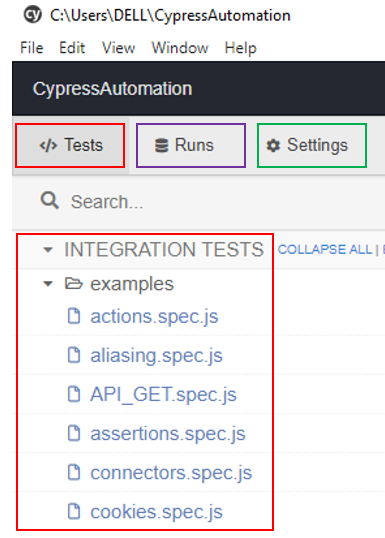Click the file icon beside connectors.spec.js
This screenshot has width=385, height=538.
click(74, 472)
